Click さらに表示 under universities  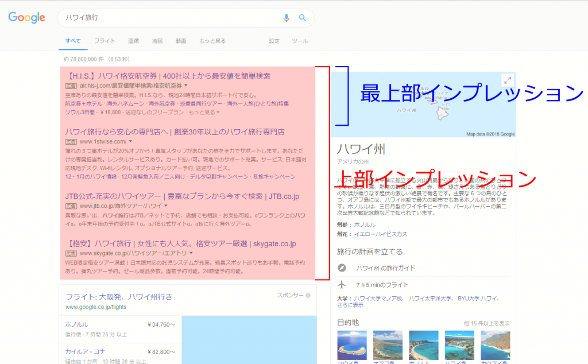350,305
